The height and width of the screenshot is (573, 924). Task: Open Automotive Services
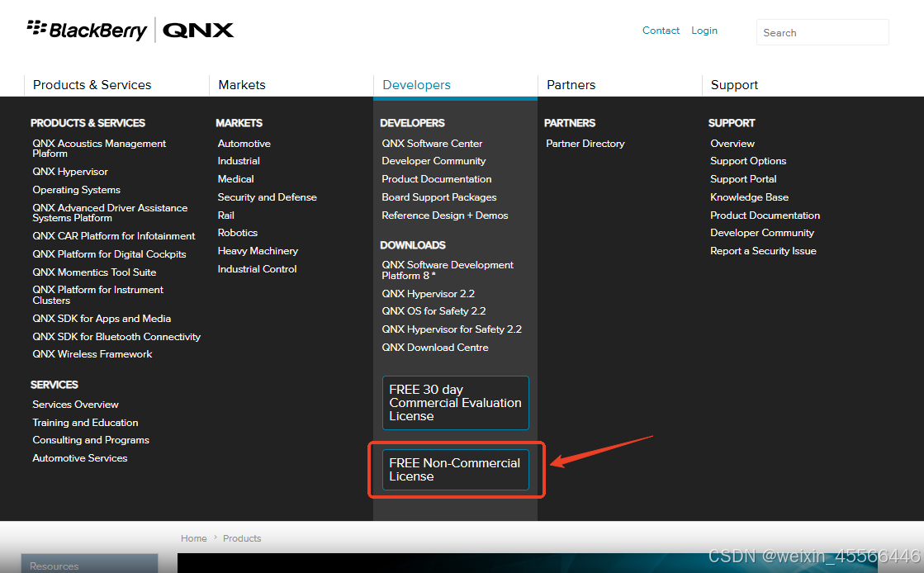click(x=79, y=458)
